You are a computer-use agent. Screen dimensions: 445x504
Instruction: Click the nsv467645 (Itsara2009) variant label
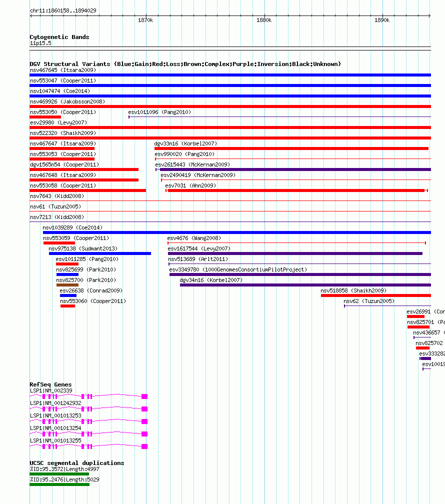(63, 70)
